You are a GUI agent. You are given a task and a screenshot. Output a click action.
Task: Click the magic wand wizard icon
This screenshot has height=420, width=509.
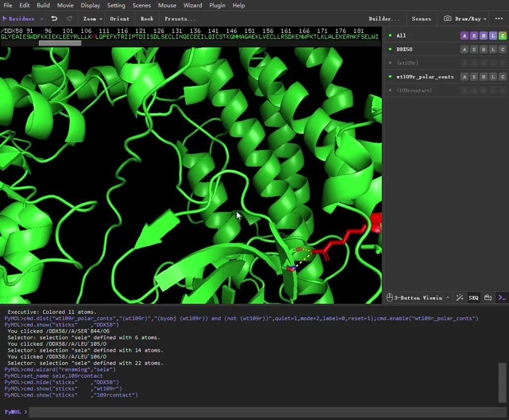(x=459, y=298)
